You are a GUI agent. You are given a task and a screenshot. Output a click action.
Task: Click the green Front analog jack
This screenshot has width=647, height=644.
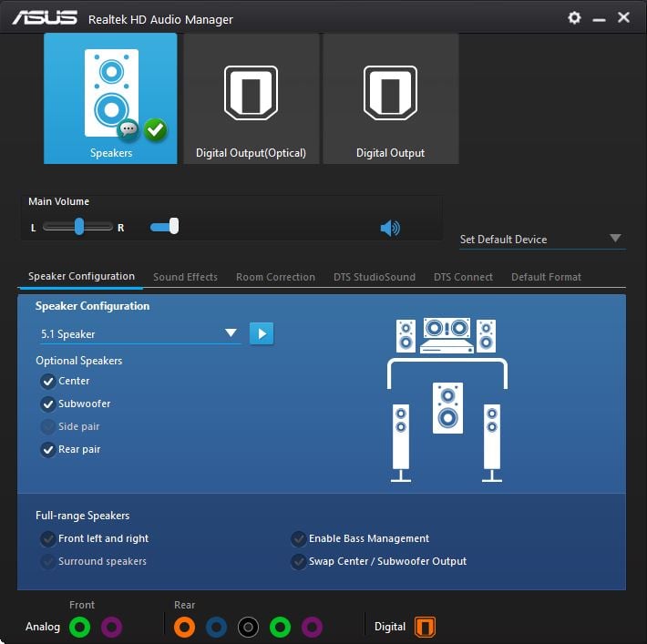[x=79, y=627]
